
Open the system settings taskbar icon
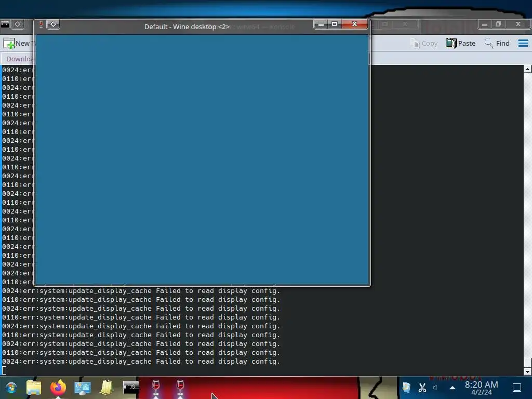coord(83,388)
